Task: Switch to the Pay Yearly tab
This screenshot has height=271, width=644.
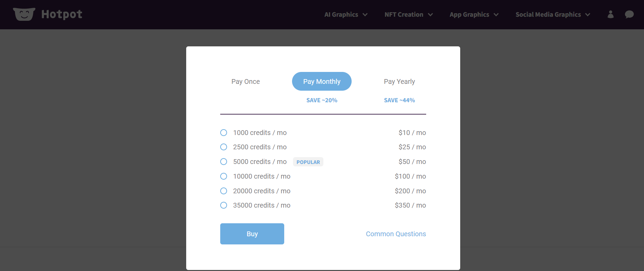Action: click(399, 81)
